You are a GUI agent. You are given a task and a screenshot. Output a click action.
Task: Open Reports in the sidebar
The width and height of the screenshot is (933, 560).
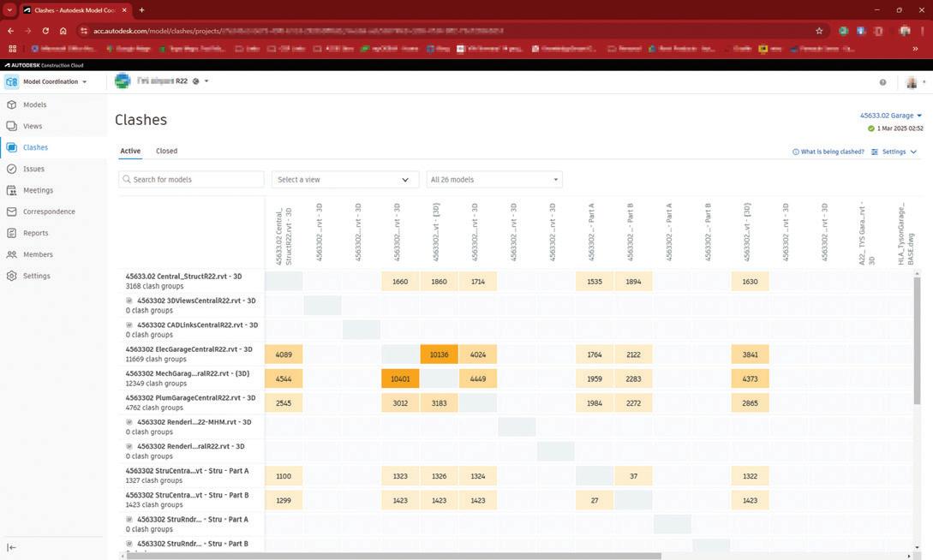pos(35,233)
